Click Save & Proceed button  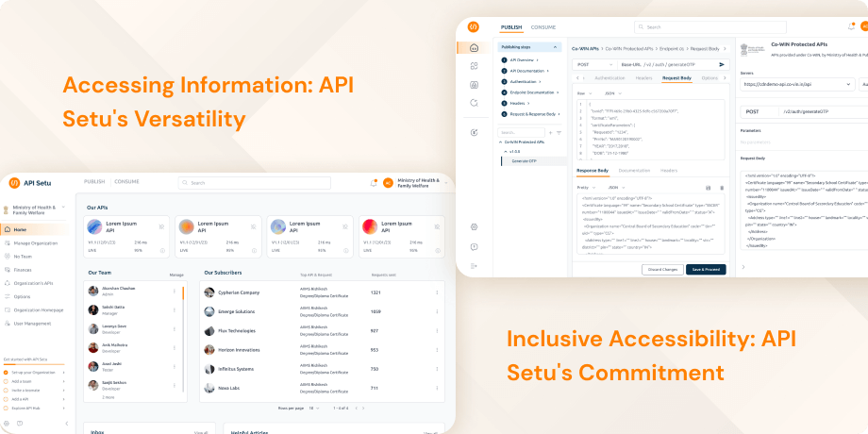pos(706,269)
